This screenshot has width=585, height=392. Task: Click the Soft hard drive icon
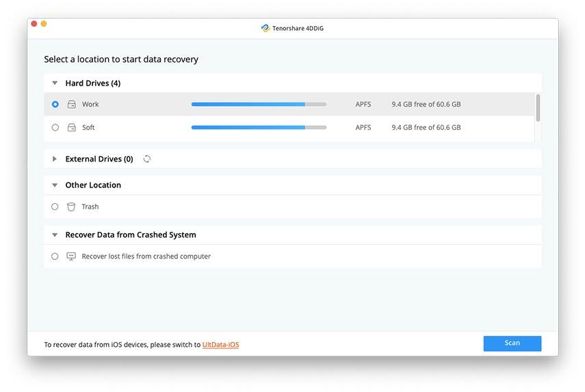pyautogui.click(x=71, y=128)
